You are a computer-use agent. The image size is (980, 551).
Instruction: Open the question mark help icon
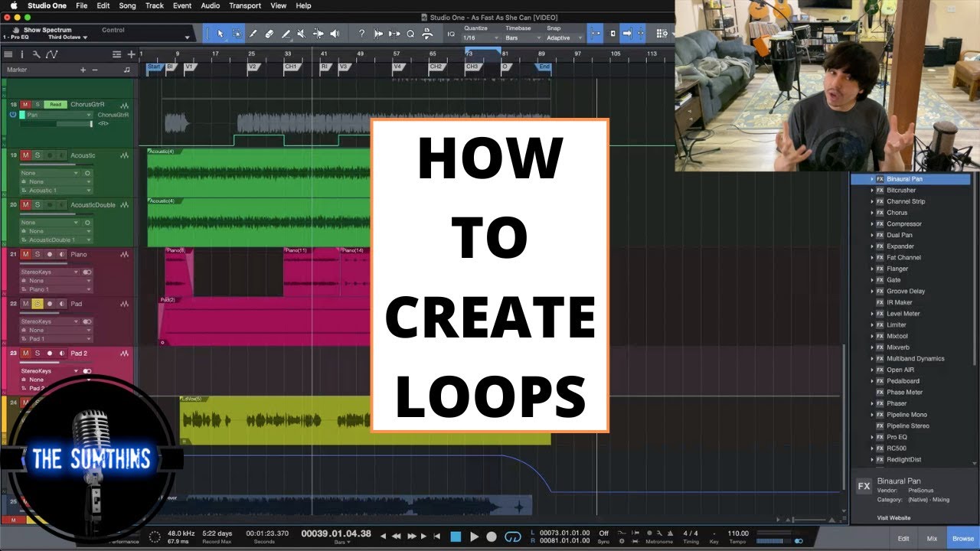click(361, 34)
